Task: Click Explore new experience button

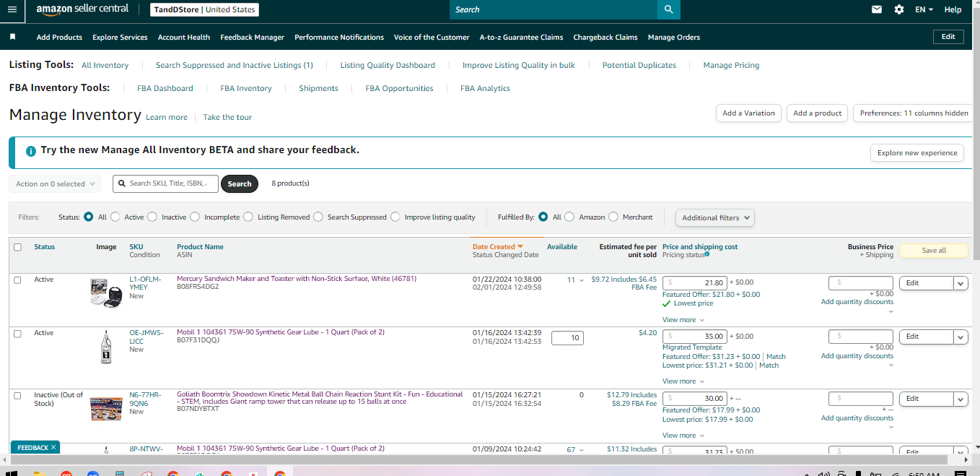Action: [x=917, y=152]
